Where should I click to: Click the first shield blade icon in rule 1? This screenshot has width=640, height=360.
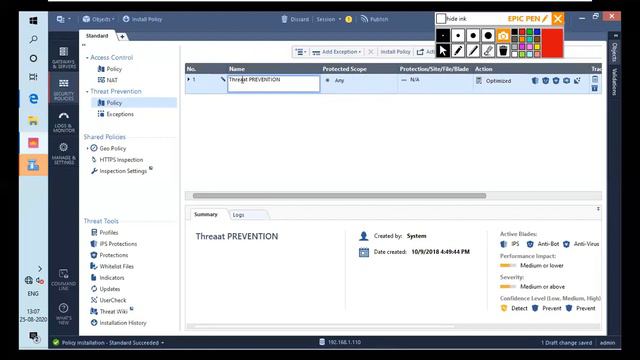click(x=535, y=80)
